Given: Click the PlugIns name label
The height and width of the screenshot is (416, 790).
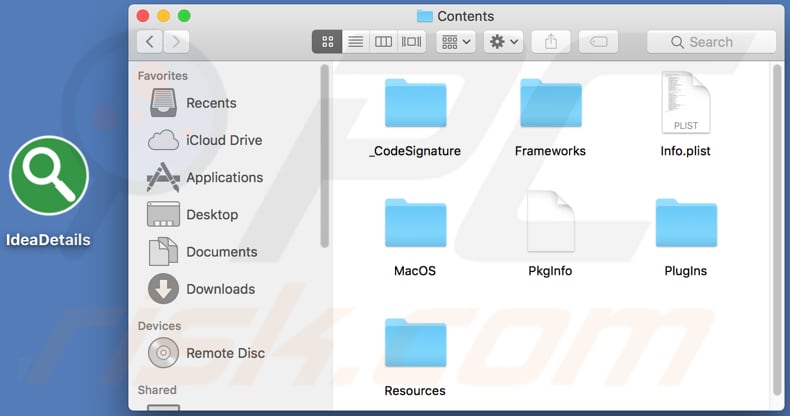Looking at the screenshot, I should 686,271.
